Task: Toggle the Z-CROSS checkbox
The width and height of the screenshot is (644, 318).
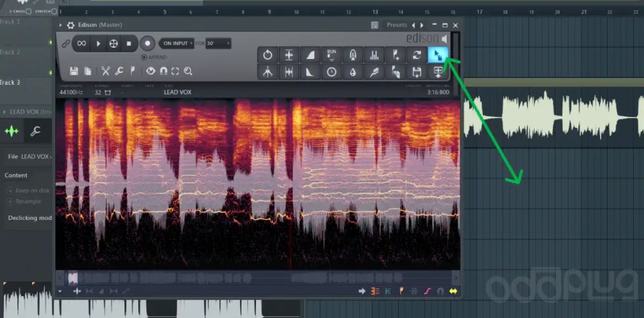Action: pyautogui.click(x=28, y=11)
